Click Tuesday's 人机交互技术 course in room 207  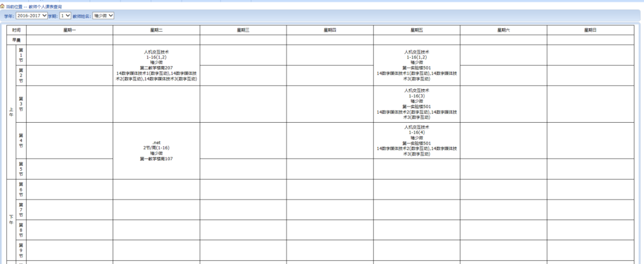click(156, 65)
